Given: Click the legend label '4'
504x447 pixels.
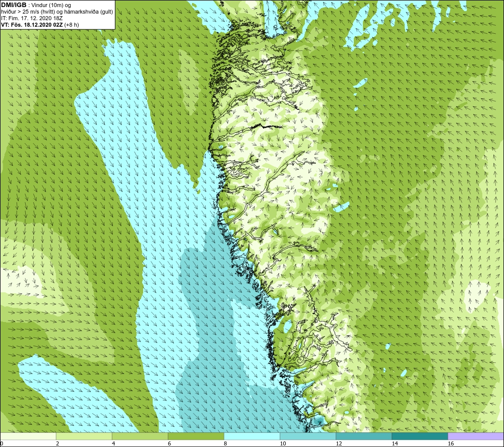Looking at the screenshot, I should pyautogui.click(x=113, y=443).
